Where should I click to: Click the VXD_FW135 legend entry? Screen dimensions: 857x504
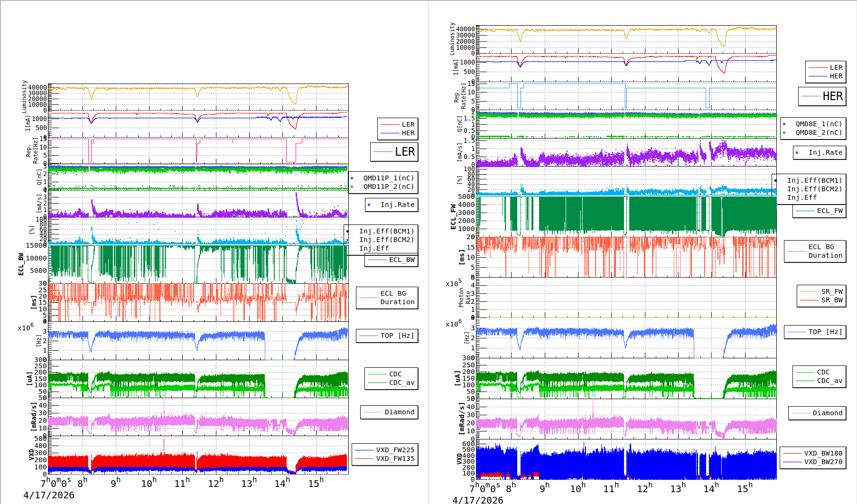(x=395, y=458)
